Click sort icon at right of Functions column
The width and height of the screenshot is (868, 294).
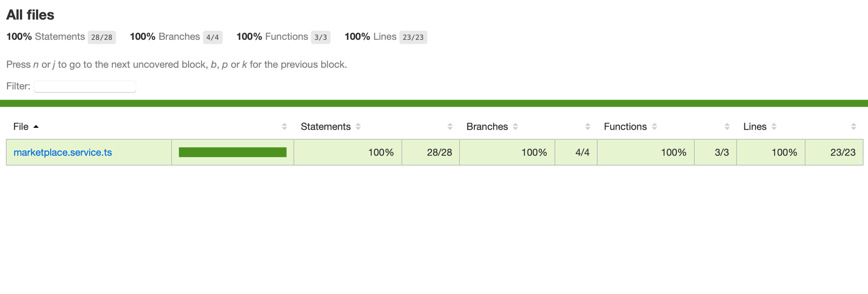tap(727, 127)
